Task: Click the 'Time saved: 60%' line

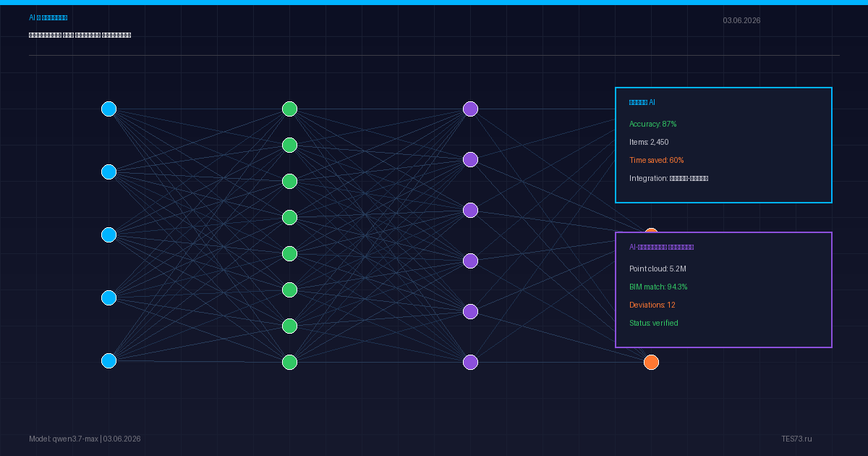Action: (656, 161)
